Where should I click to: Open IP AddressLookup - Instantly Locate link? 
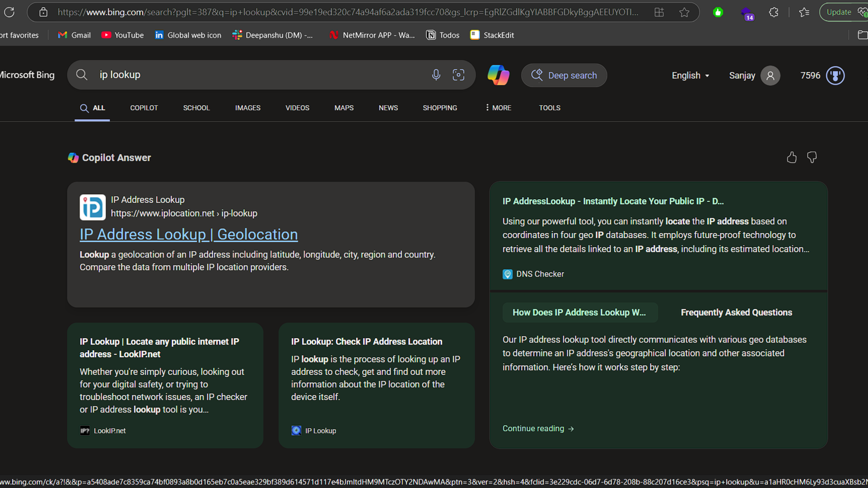coord(613,201)
